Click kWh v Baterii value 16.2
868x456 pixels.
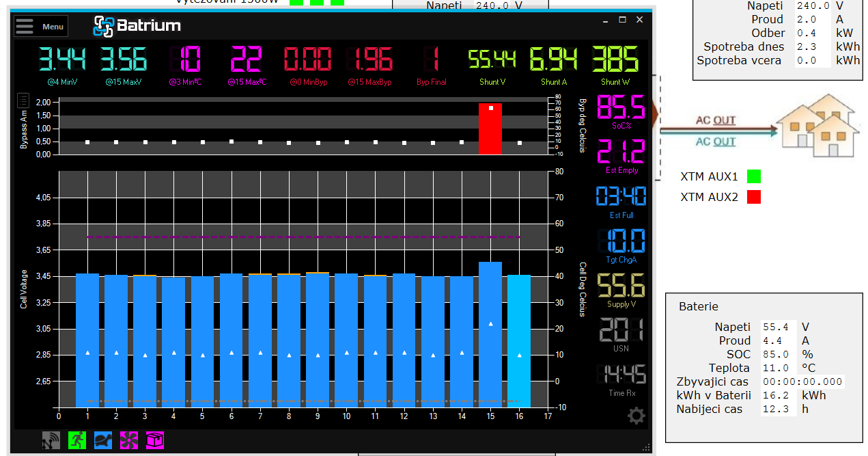[779, 395]
